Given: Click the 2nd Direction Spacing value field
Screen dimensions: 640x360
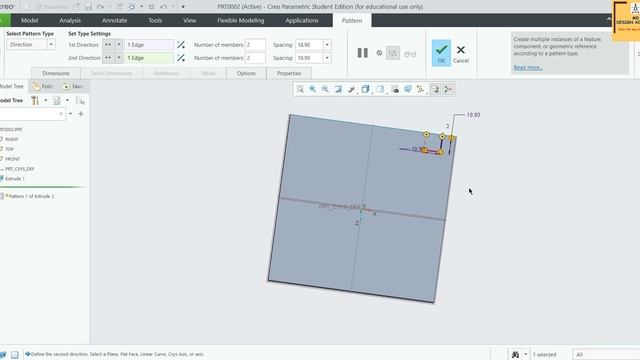Looking at the screenshot, I should point(309,58).
